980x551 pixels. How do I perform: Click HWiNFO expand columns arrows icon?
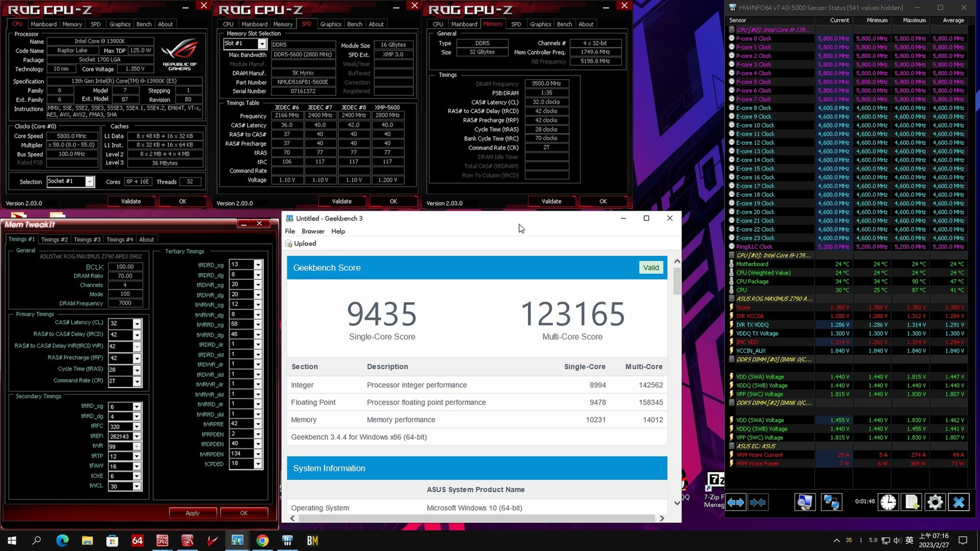pyautogui.click(x=736, y=503)
